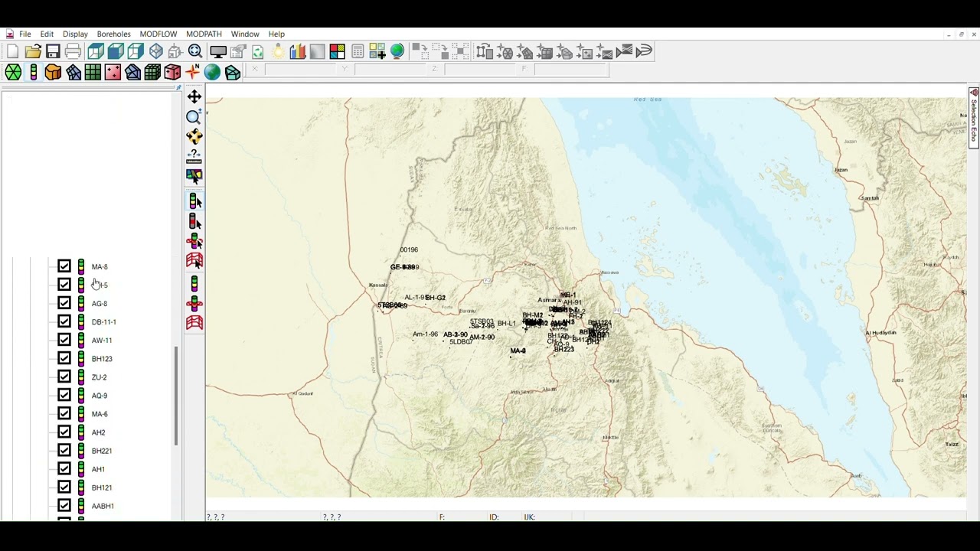
Task: Open the Display menu
Action: pos(75,34)
